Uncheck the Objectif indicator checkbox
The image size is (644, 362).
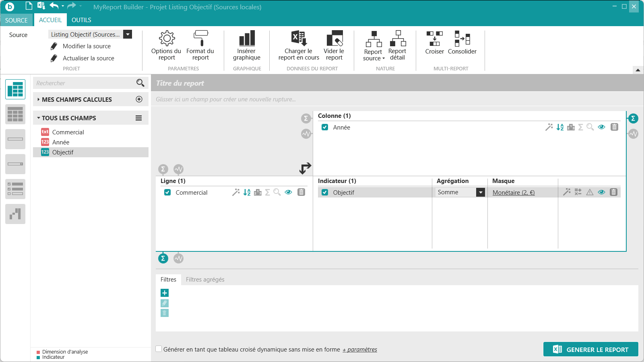coord(325,192)
